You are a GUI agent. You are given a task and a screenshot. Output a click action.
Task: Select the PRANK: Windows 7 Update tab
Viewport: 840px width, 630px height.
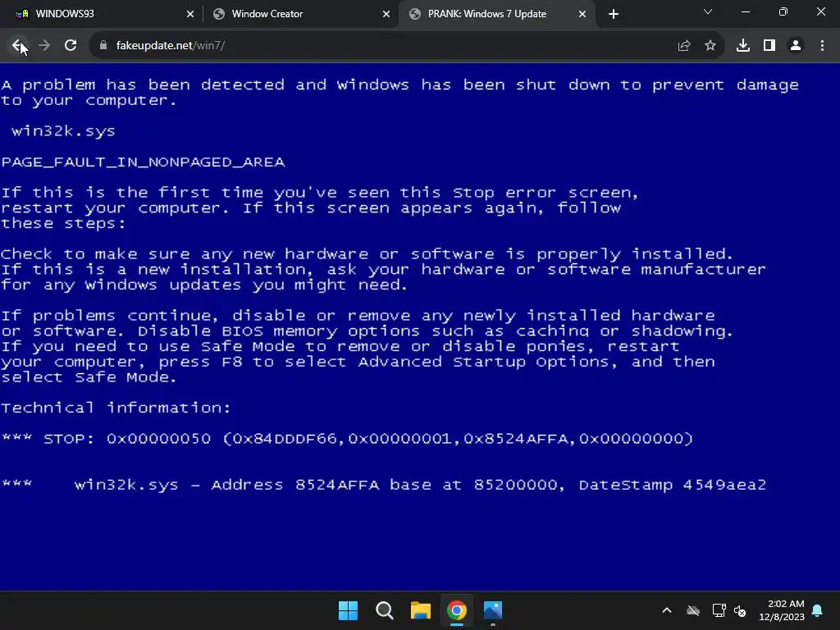[496, 14]
